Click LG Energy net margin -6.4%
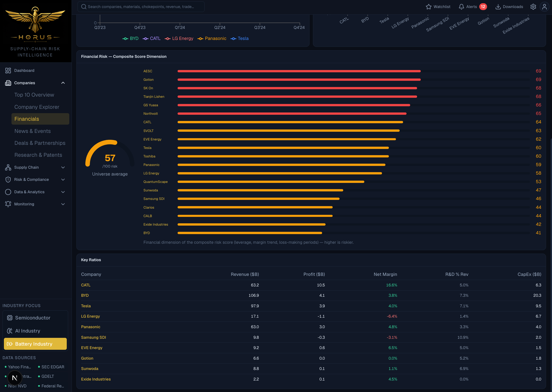Viewport: 552px width, 392px height. pos(392,316)
